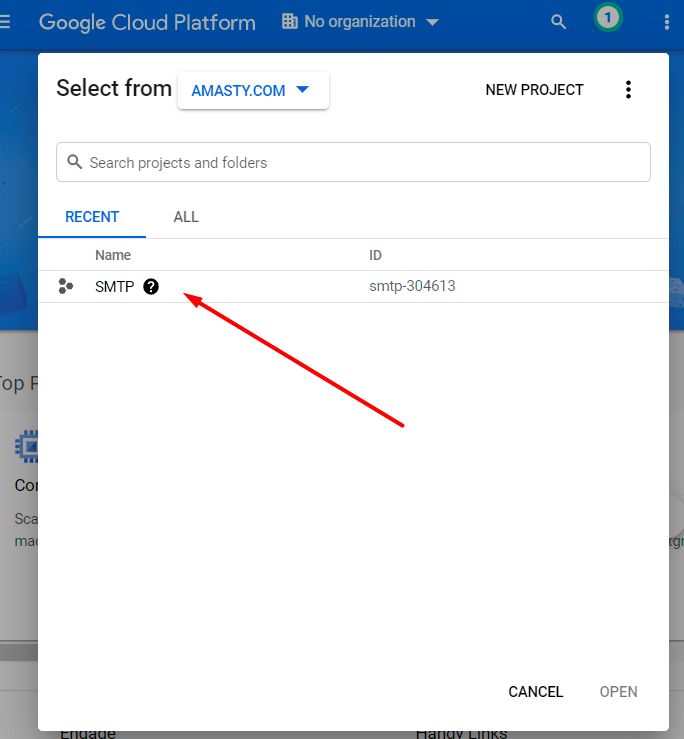Open the dialog's three-dot more options
Screen dimensions: 684x739
coord(628,90)
